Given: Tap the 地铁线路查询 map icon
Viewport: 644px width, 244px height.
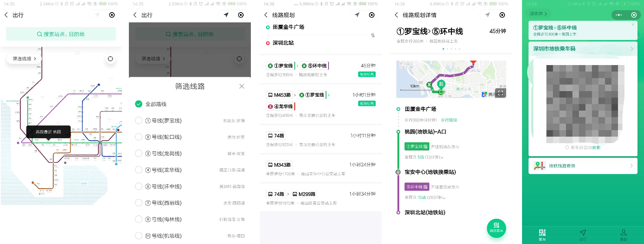Looking at the screenshot, I should (540, 166).
